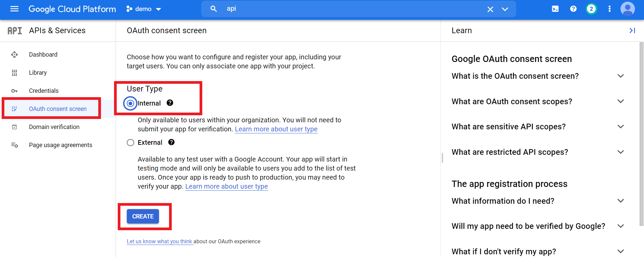Select the Internal user type
The height and width of the screenshot is (257, 644).
tap(130, 104)
